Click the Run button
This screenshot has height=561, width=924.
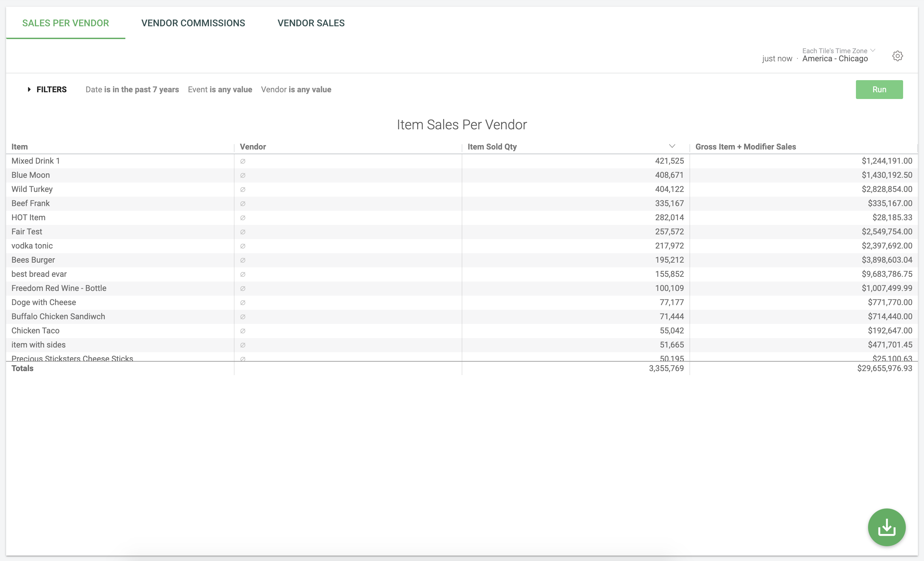(879, 90)
